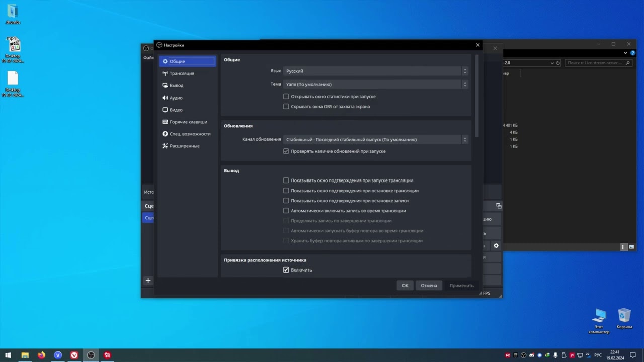Open the Файл menu in the OBS window
644x362 pixels.
tap(148, 58)
